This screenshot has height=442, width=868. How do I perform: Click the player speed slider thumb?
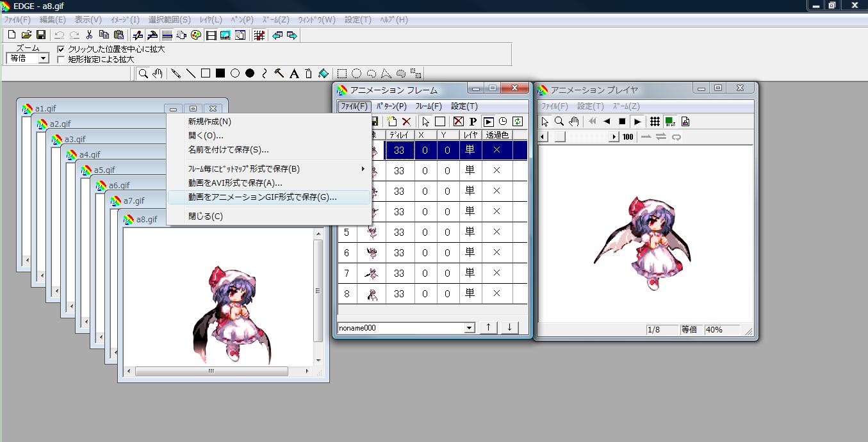pos(560,137)
